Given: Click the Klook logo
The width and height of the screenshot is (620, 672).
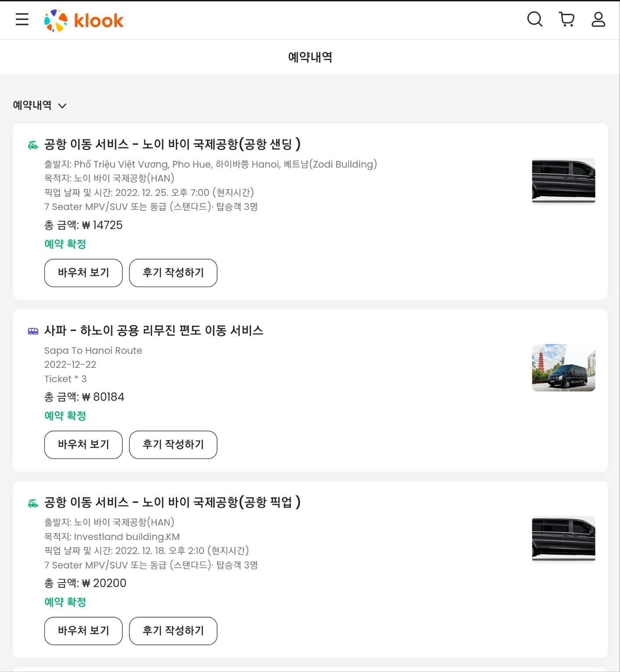Looking at the screenshot, I should 84,21.
